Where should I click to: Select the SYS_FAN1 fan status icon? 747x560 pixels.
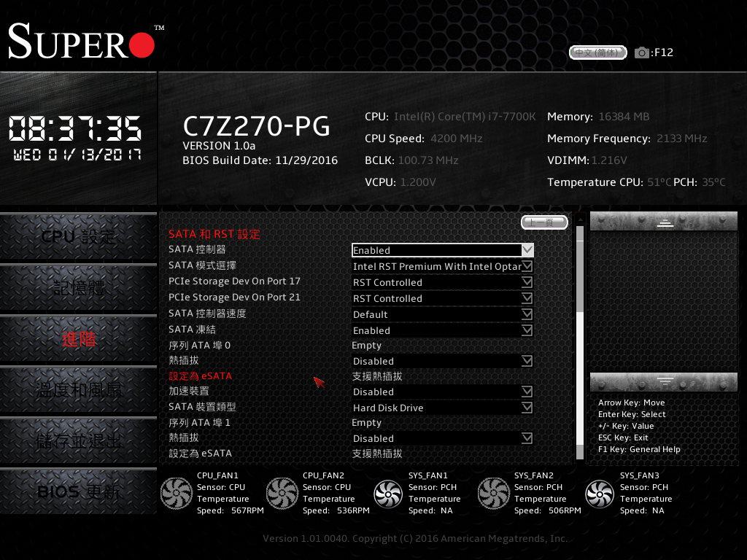(388, 494)
